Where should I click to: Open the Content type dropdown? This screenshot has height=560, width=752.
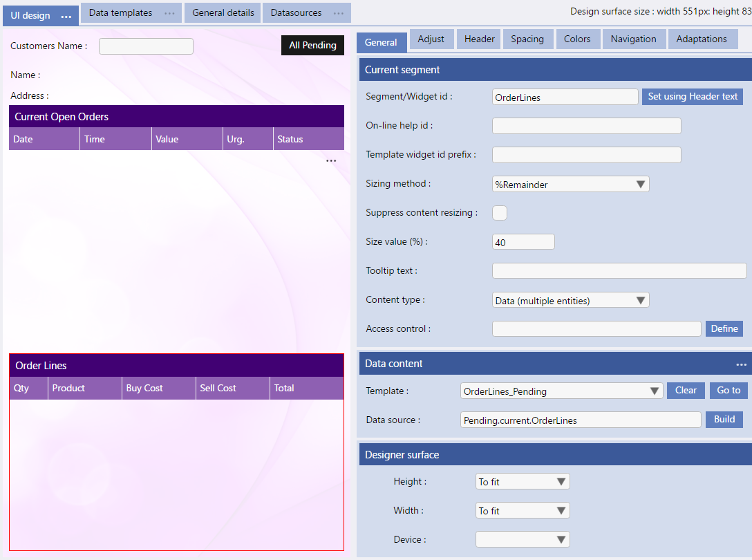pos(571,300)
